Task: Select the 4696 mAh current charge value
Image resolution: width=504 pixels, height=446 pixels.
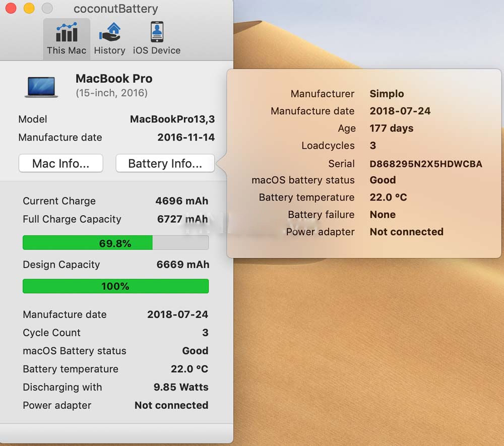Action: click(x=182, y=201)
